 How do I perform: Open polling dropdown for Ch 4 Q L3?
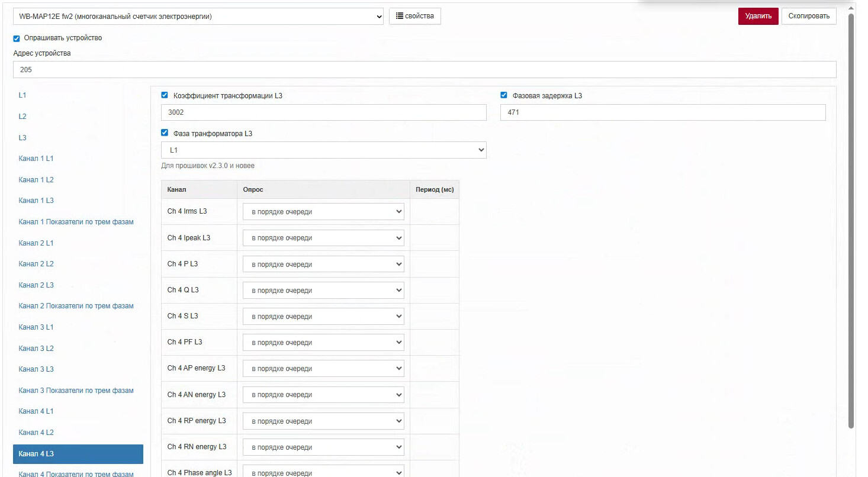[x=323, y=291]
